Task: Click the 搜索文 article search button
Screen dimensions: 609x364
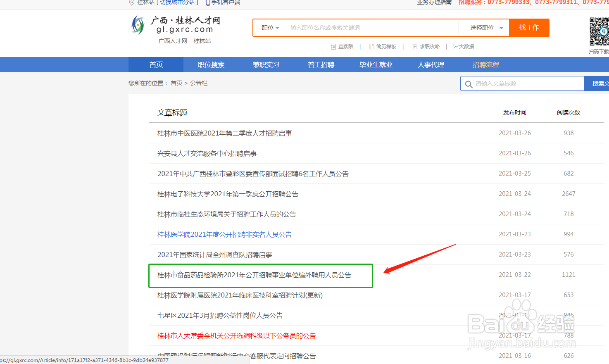Action: 598,83
